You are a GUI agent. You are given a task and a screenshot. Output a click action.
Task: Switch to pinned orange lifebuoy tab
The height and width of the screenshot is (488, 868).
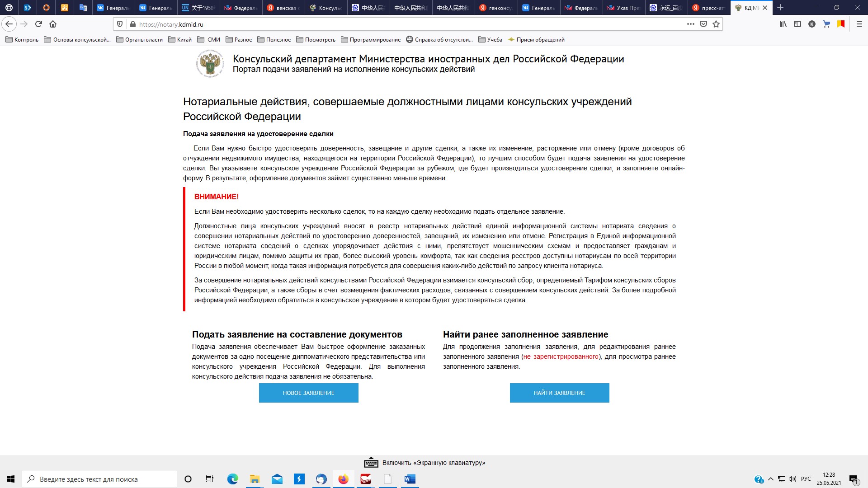tap(46, 8)
